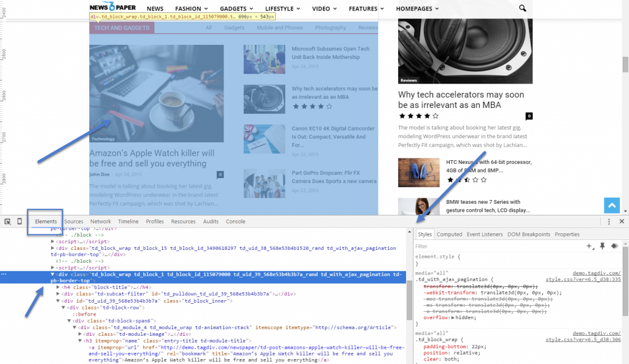629x364 pixels.
Task: Click the comment count badge under headphones article
Action: [x=529, y=116]
